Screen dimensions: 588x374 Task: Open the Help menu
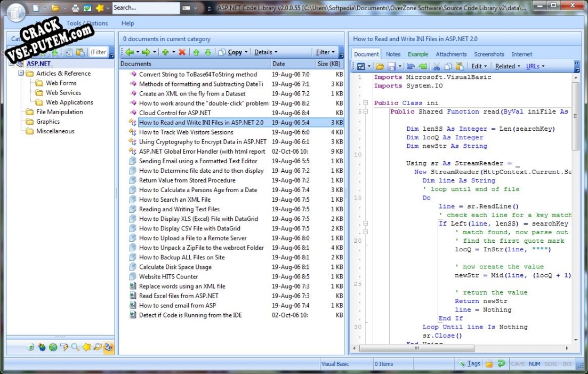point(127,23)
